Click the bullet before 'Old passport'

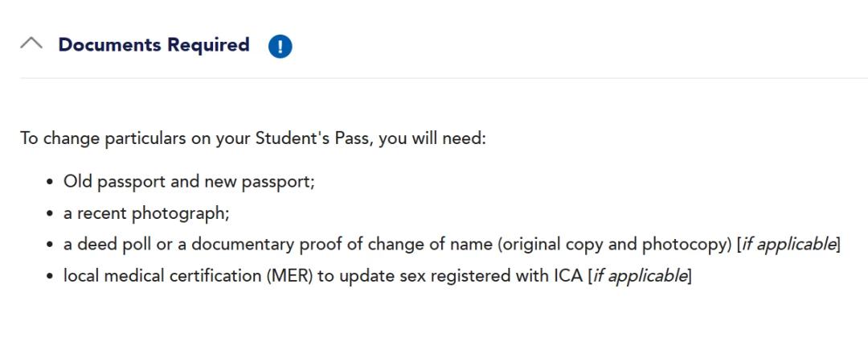[51, 182]
